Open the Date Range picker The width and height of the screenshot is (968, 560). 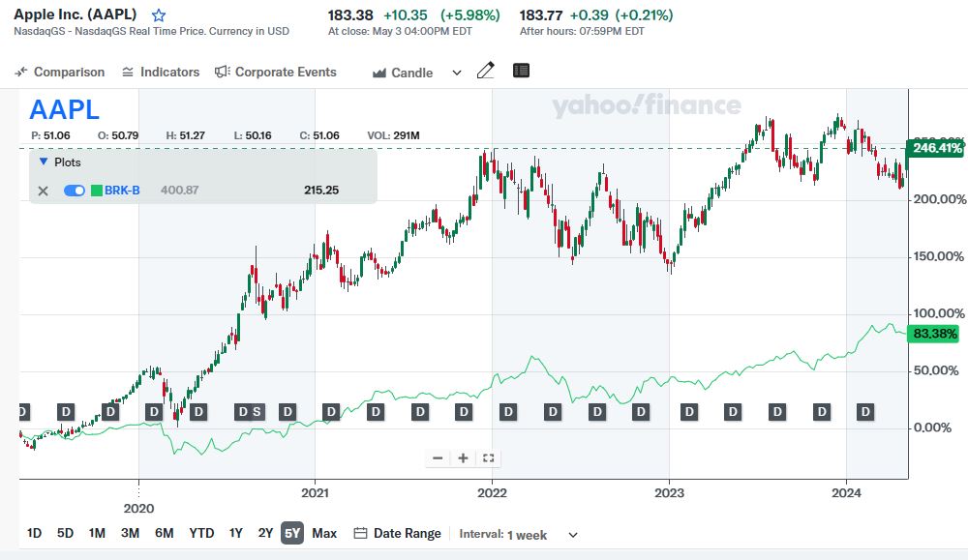tap(398, 534)
